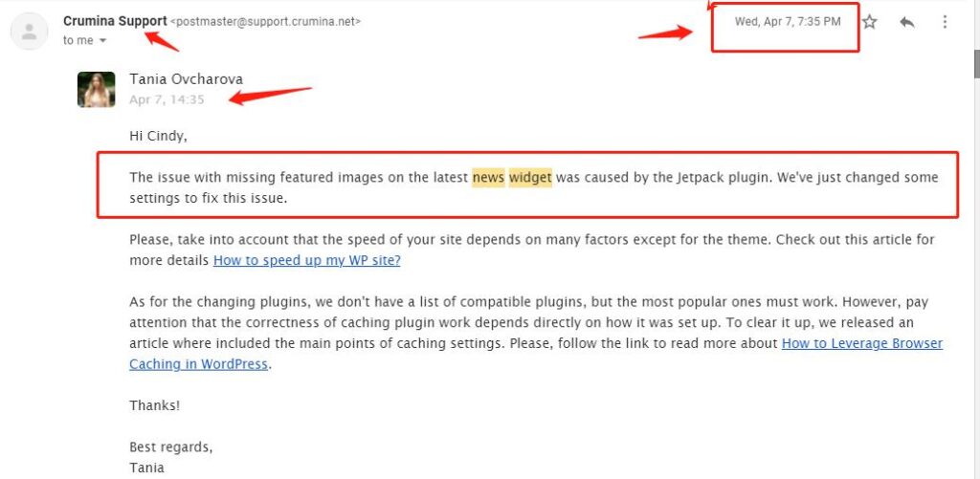Open 'How to speed up my WP site?' link
Screen dimensions: 980x479
307,260
